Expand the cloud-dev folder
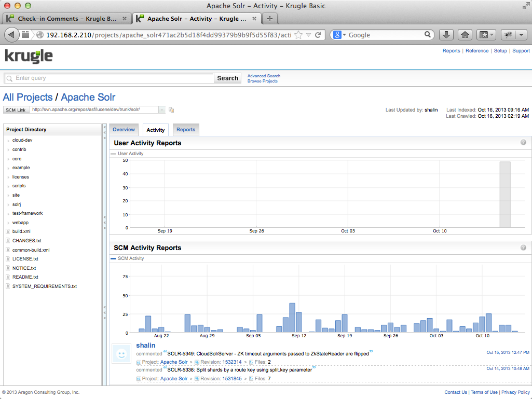This screenshot has width=532, height=399. (8, 141)
